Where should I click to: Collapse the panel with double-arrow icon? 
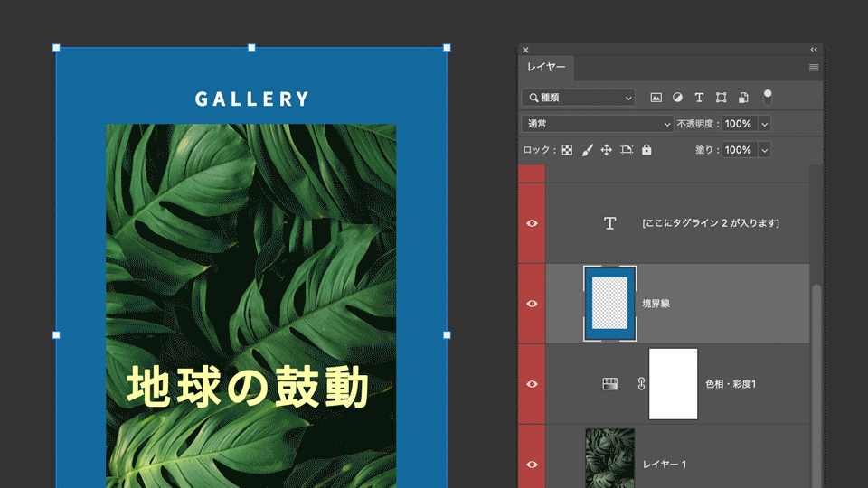click(x=814, y=50)
